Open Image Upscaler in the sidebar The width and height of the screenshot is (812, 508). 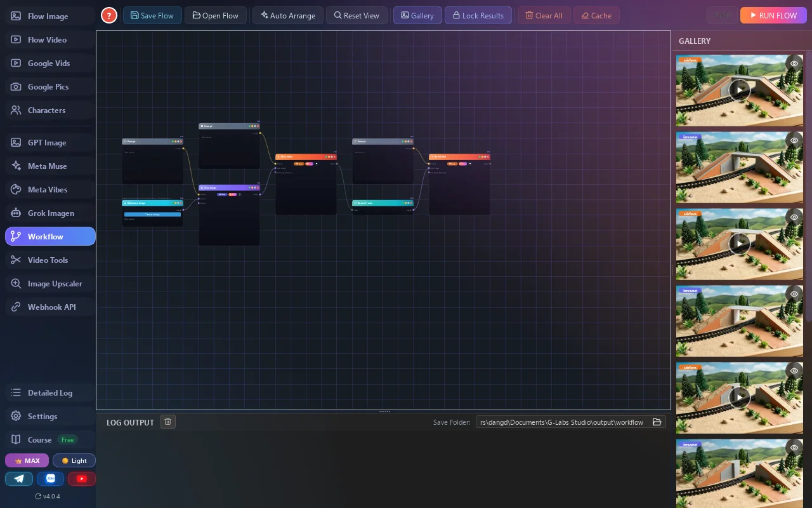click(x=50, y=283)
